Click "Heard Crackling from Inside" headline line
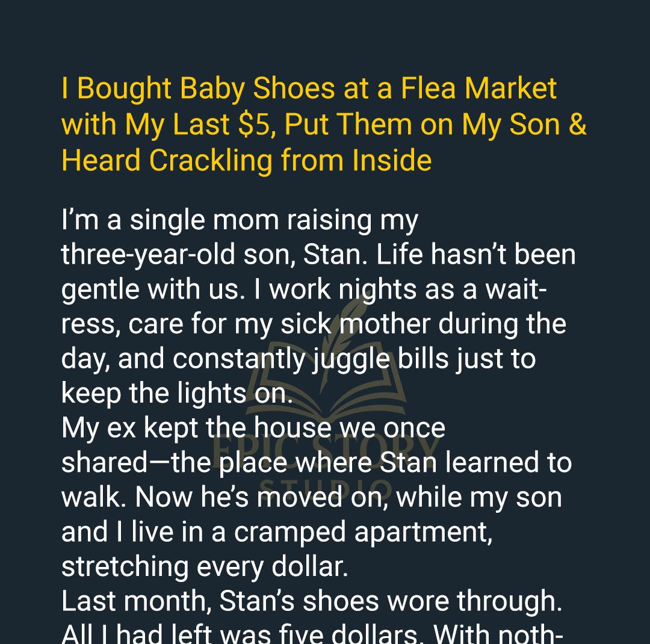650x644 pixels. click(x=246, y=161)
